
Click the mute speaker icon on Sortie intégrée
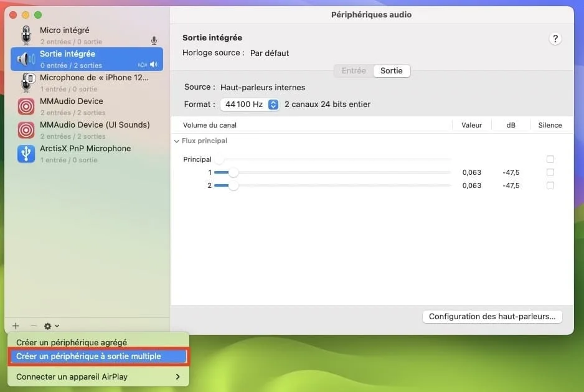click(x=153, y=64)
